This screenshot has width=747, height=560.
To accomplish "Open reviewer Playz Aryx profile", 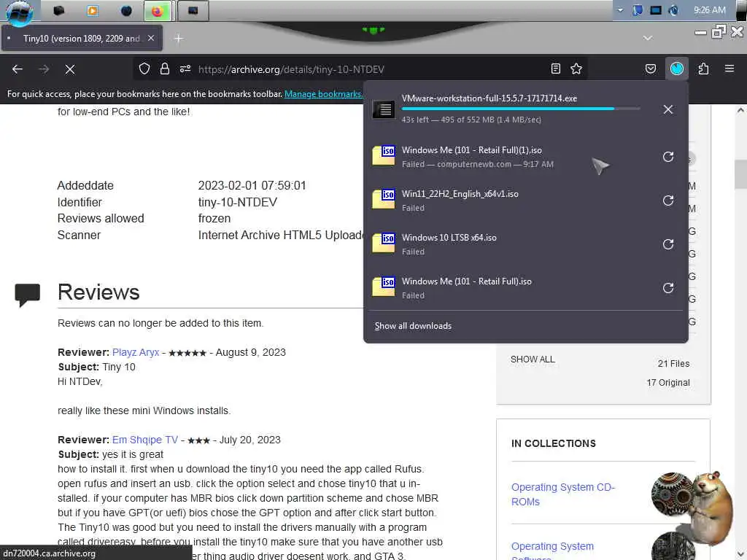I will coord(136,352).
